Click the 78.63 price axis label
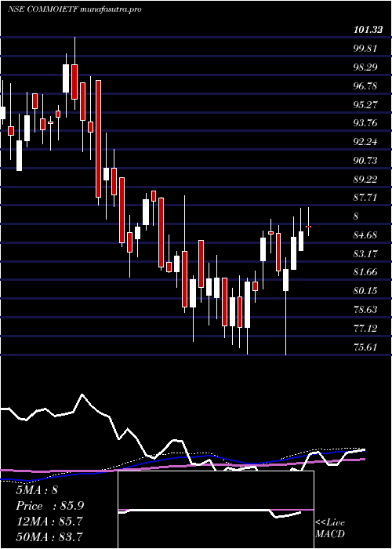392x549 pixels. (x=365, y=310)
